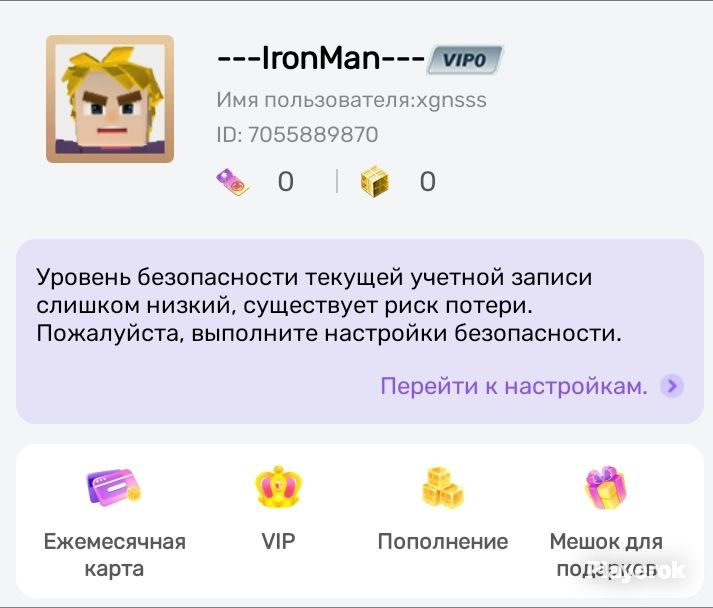
Task: Select the purple ticket currency icon
Action: 232,182
